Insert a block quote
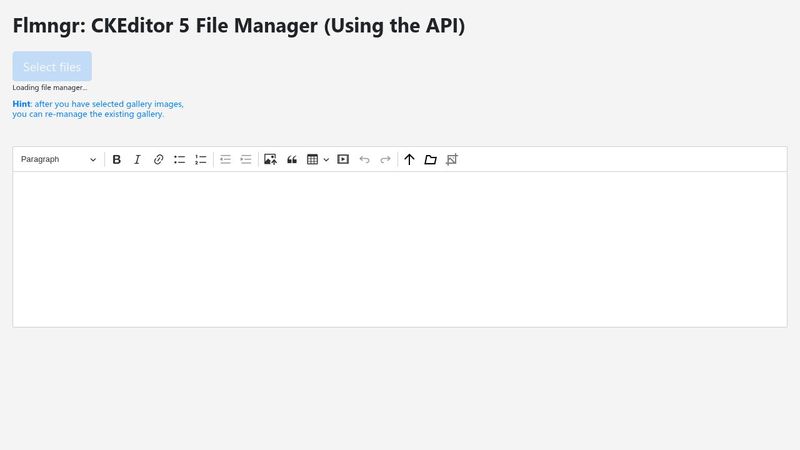800x450 pixels. [x=292, y=159]
